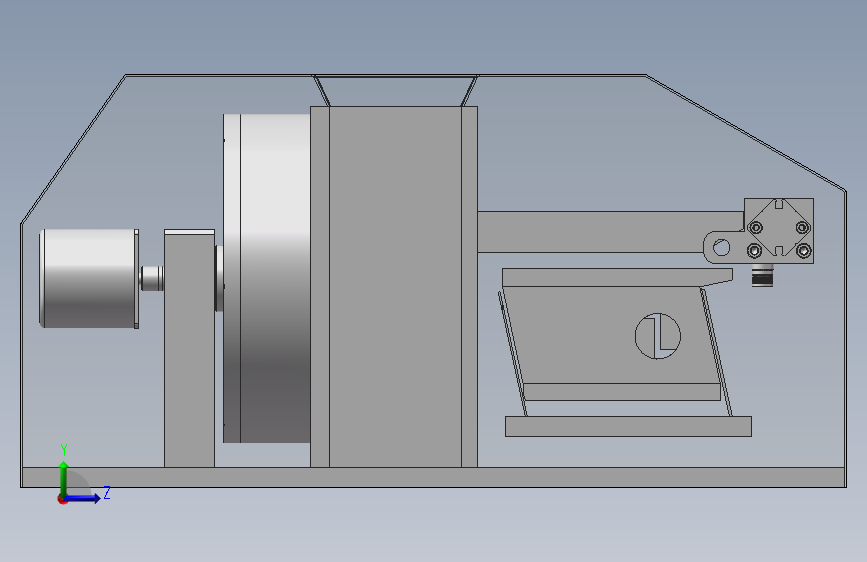Image resolution: width=867 pixels, height=562 pixels.
Task: Select the small shaft coupling beside the motor
Action: [152, 278]
